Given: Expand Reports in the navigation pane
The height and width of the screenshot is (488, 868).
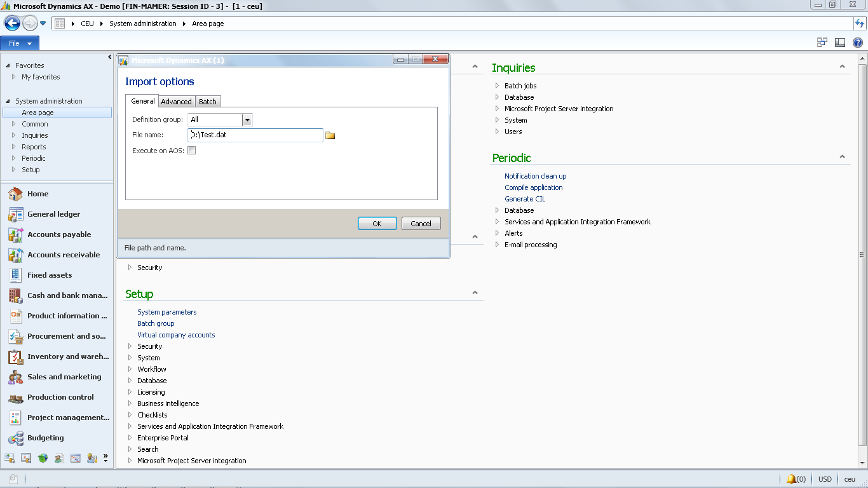Looking at the screenshot, I should coord(13,147).
